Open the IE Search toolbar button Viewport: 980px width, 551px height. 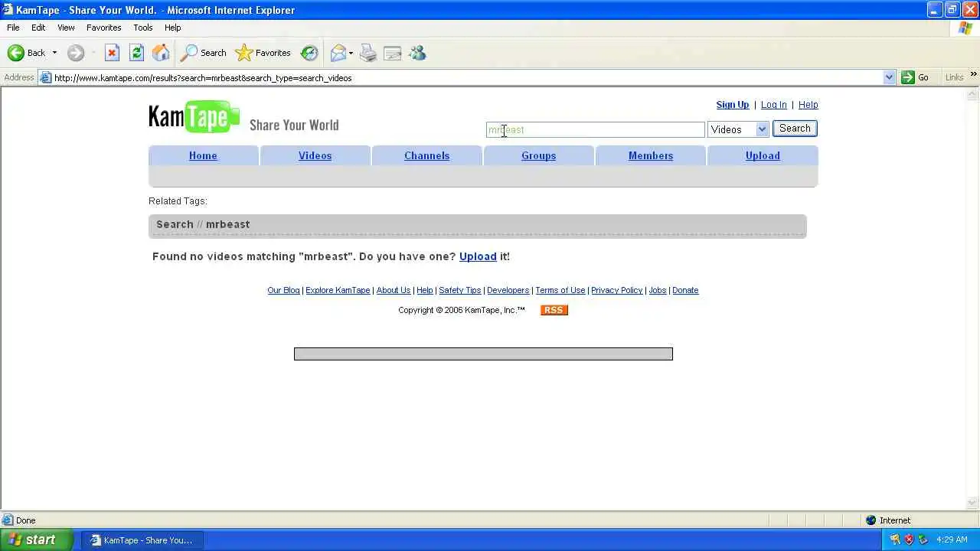[x=204, y=53]
